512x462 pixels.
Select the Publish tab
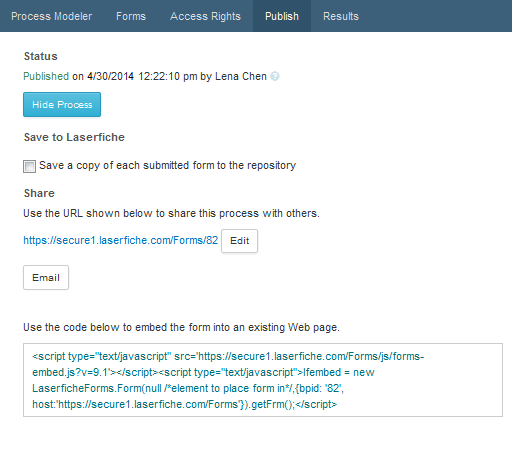[x=282, y=16]
